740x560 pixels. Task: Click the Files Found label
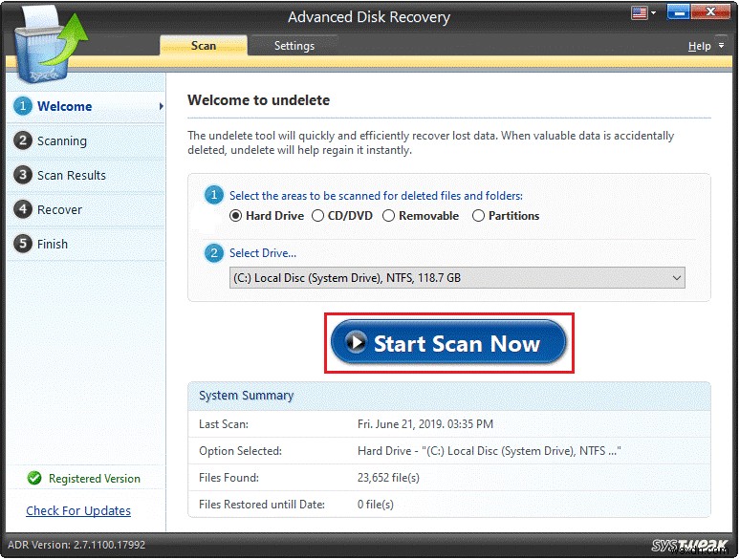click(x=229, y=478)
